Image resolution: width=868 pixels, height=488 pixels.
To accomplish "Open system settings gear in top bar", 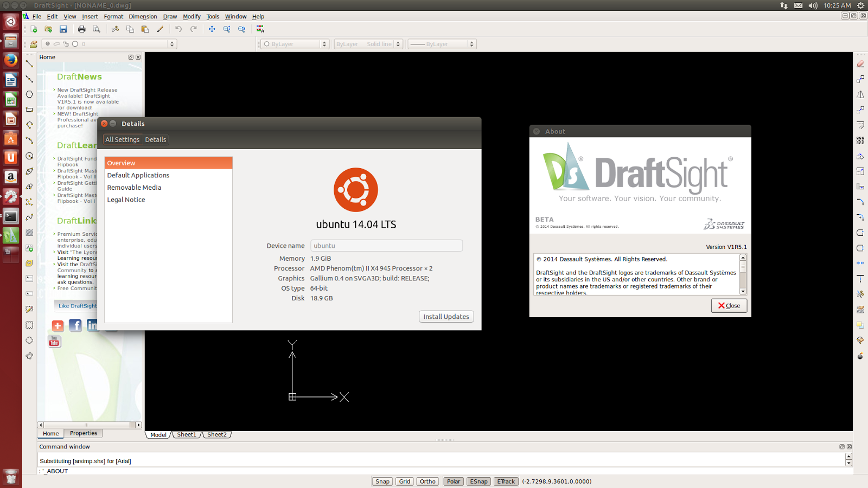I will [860, 5].
